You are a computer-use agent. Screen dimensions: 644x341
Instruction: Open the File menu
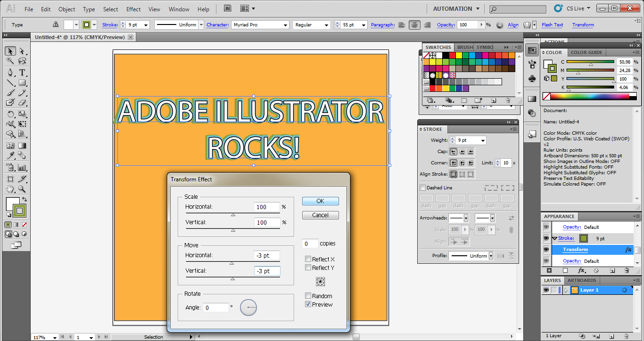tap(29, 9)
